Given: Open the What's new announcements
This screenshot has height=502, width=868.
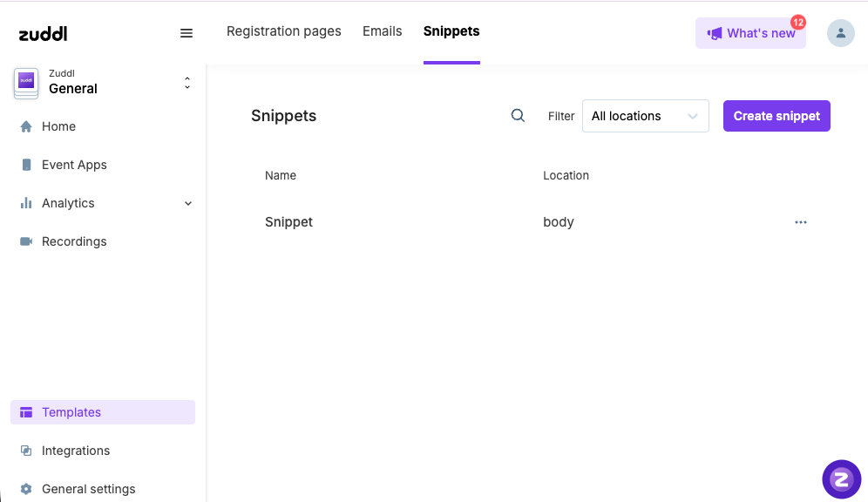Looking at the screenshot, I should (x=750, y=33).
